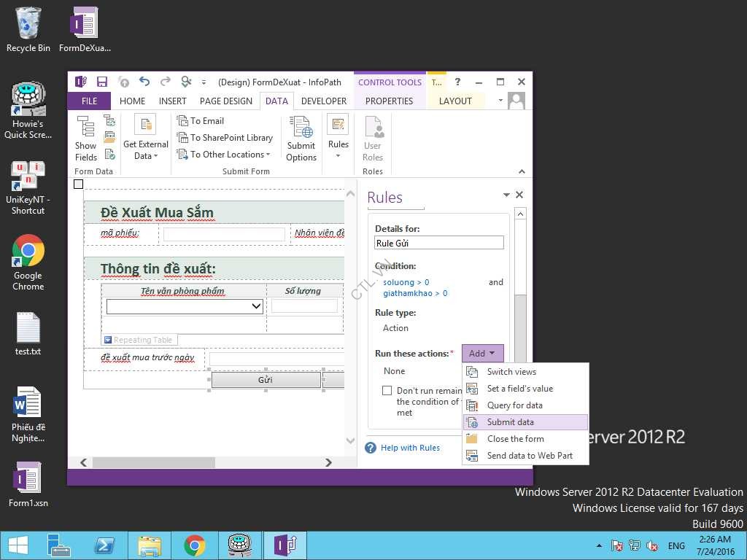747x560 pixels.
Task: Select To SharePoint Library option
Action: 225,138
